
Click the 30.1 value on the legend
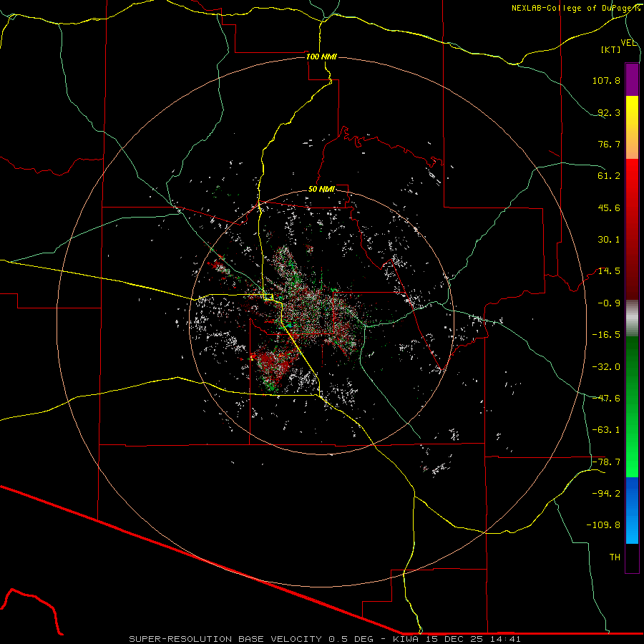click(609, 239)
